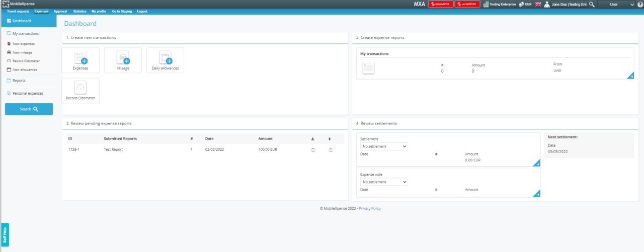Click report ID 1728-1
Viewport: 644px width, 252px height.
(73, 150)
